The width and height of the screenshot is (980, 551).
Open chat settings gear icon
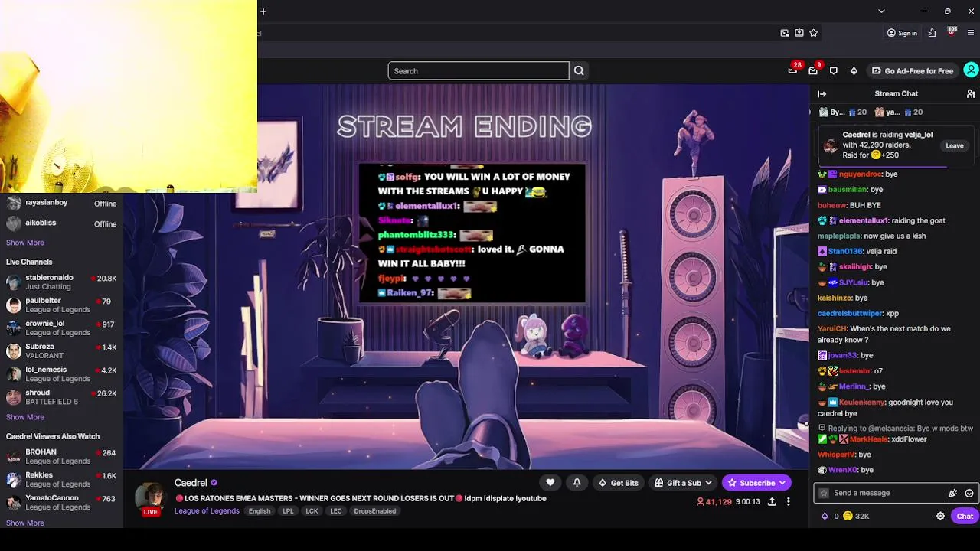coord(940,517)
